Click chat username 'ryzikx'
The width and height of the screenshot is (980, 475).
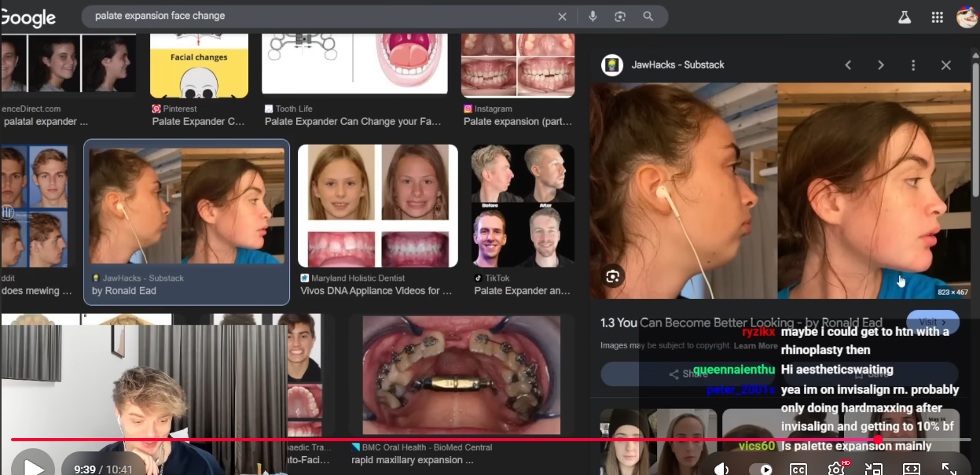point(758,332)
